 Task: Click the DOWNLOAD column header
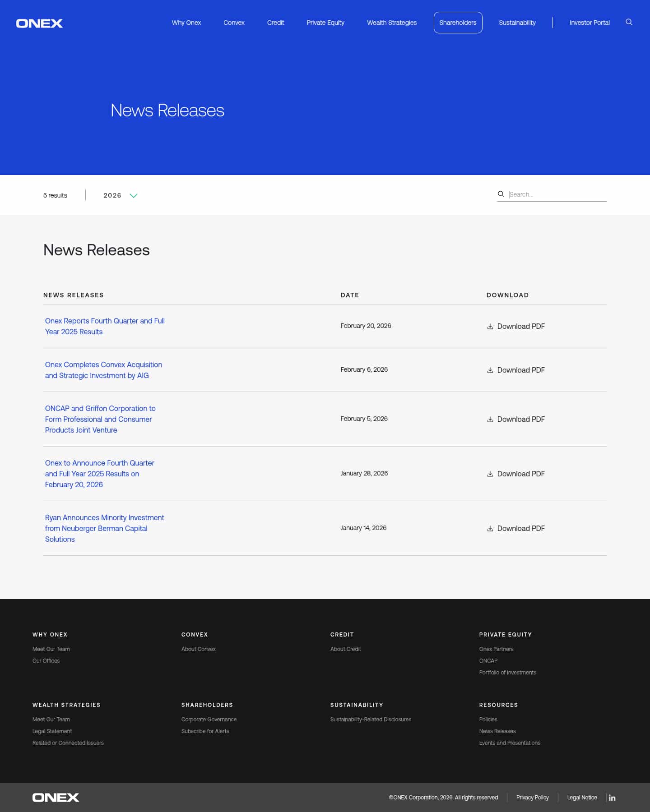pyautogui.click(x=507, y=295)
